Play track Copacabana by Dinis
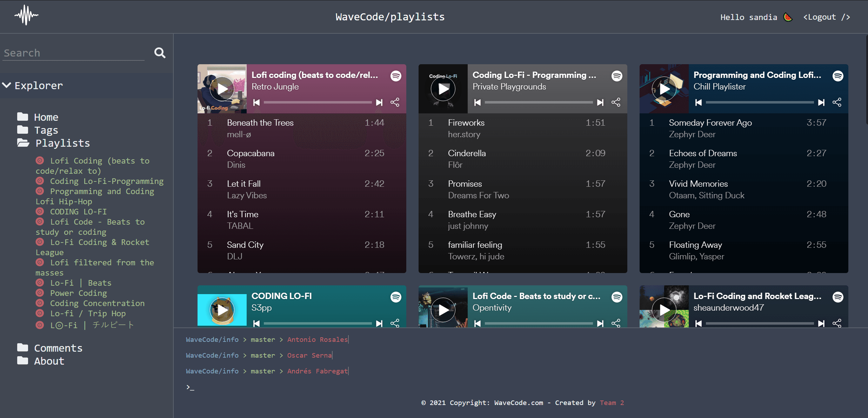Image resolution: width=868 pixels, height=418 pixels. pyautogui.click(x=302, y=159)
